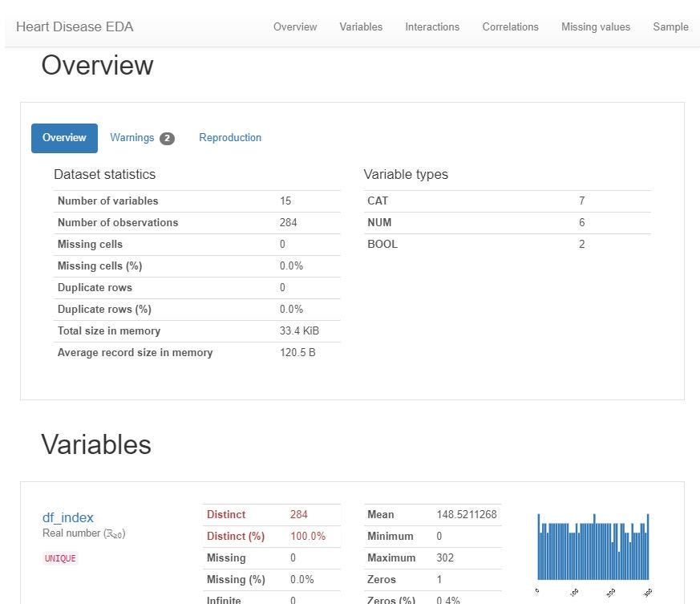Open Interactions from the top navigation
The image size is (700, 604).
(432, 26)
